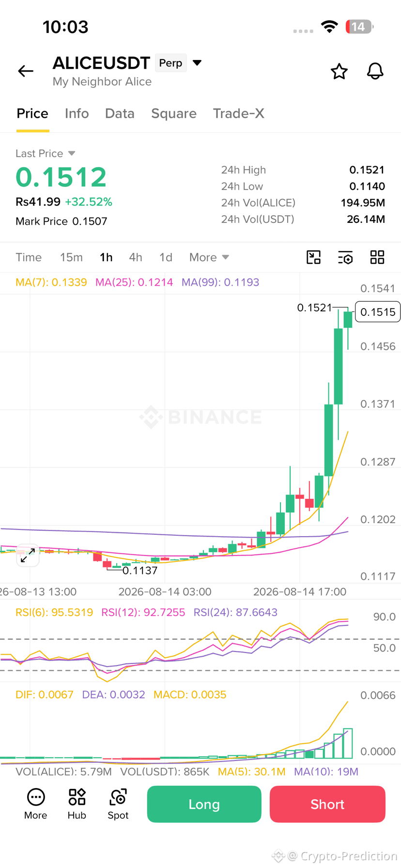Expand the Perp contract dropdown arrow

[x=197, y=63]
